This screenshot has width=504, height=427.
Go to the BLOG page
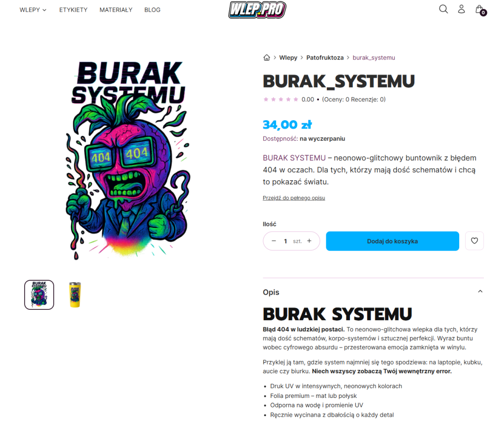(153, 10)
